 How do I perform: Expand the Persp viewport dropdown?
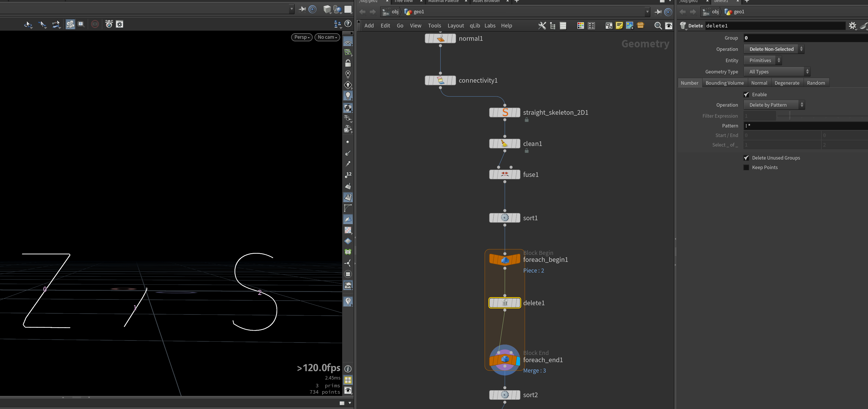(x=301, y=37)
